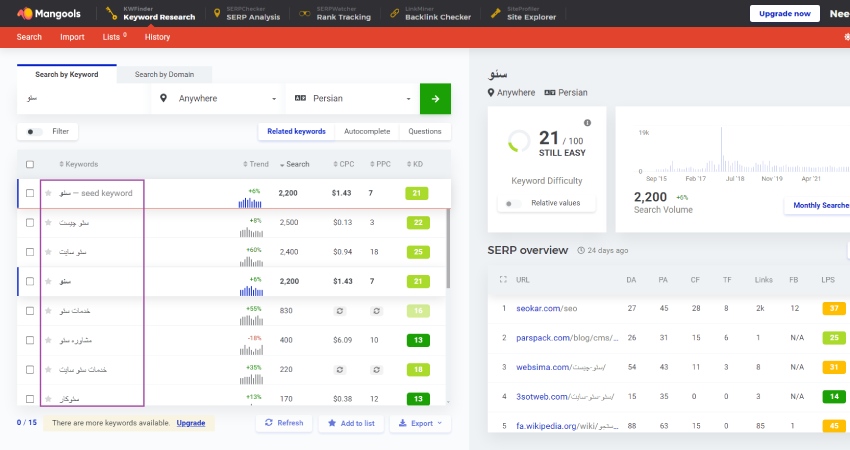The image size is (850, 450).
Task: Open SERPWatcher Rank Tracking tool
Action: pyautogui.click(x=335, y=14)
